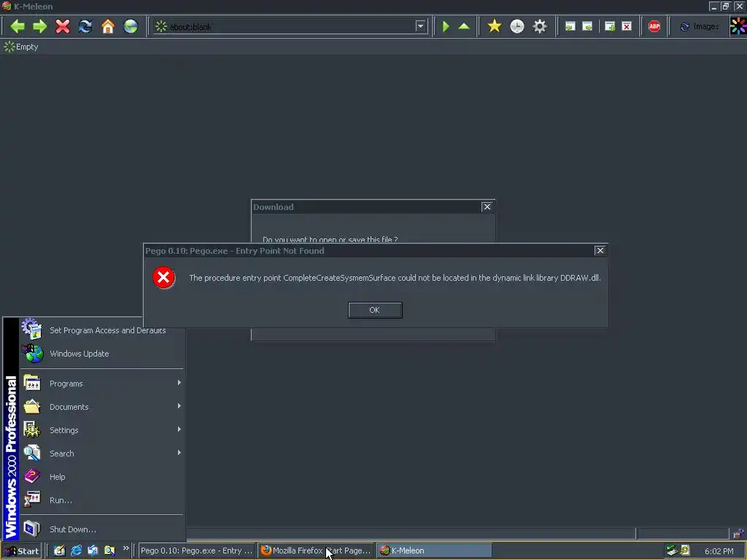Click the green Up arrow button
The width and height of the screenshot is (747, 560).
click(x=464, y=26)
